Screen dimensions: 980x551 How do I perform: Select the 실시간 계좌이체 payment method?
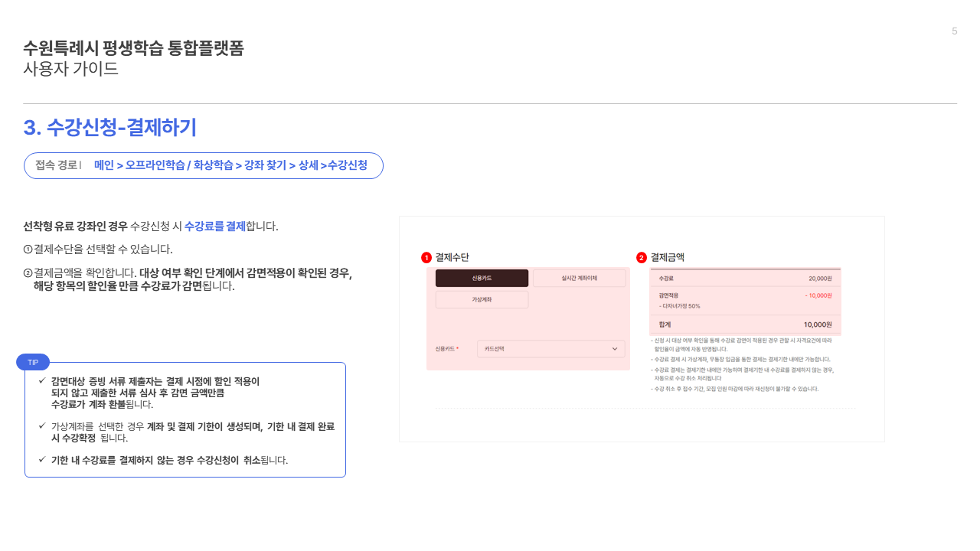[579, 279]
